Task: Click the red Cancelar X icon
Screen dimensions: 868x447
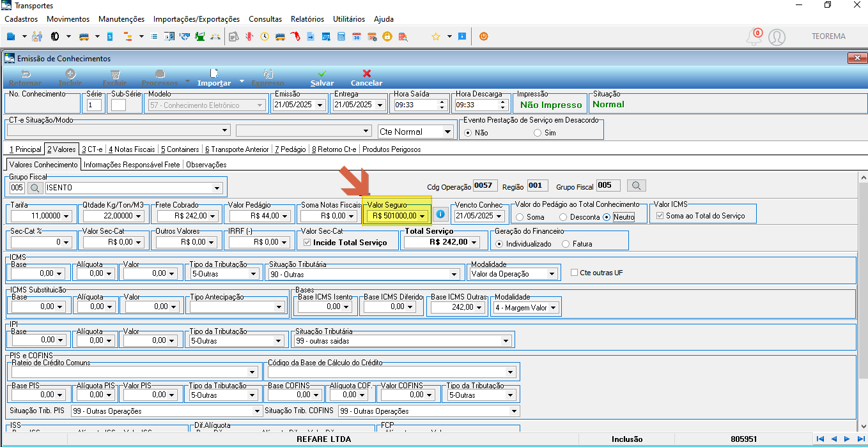Action: pos(366,73)
